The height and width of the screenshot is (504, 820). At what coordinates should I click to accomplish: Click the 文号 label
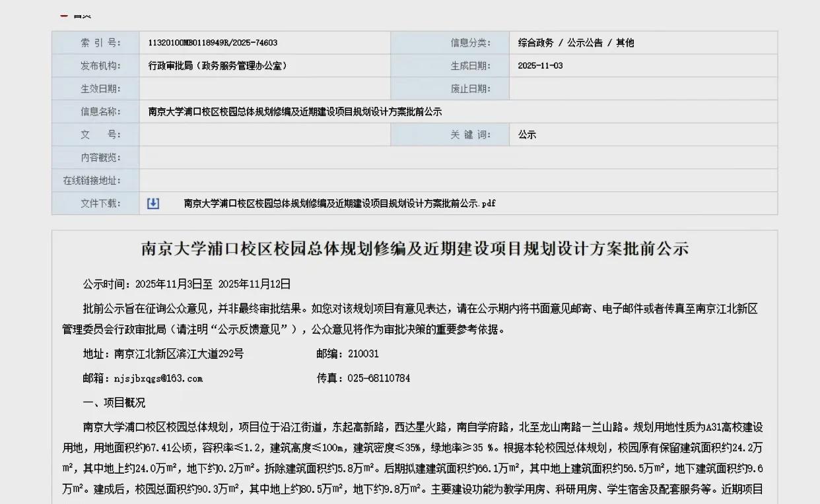coord(101,135)
